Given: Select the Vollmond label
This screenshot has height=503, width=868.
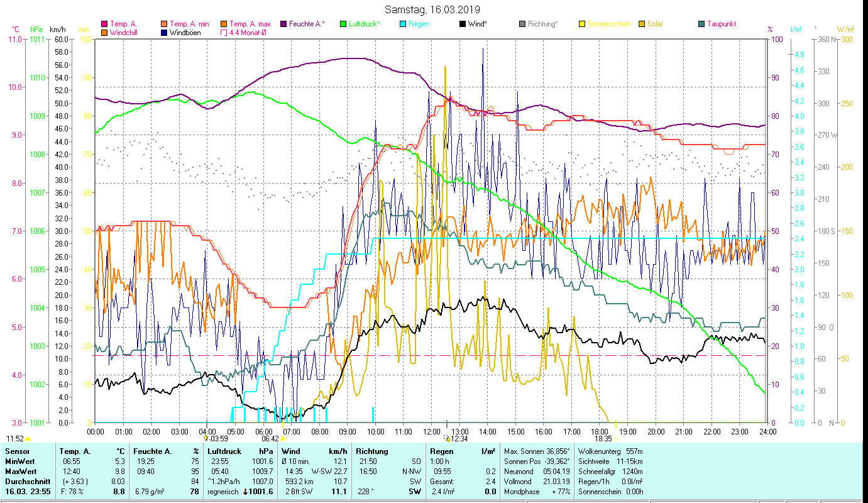Looking at the screenshot, I should (x=519, y=482).
